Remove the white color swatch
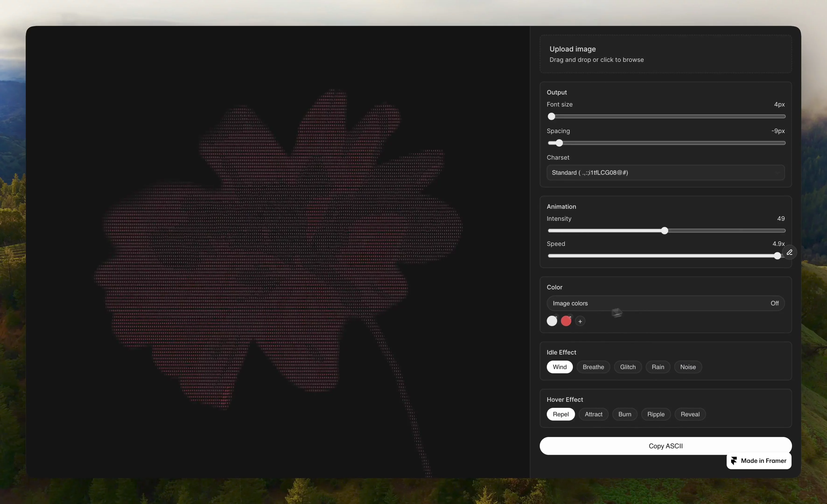 [x=556, y=317]
